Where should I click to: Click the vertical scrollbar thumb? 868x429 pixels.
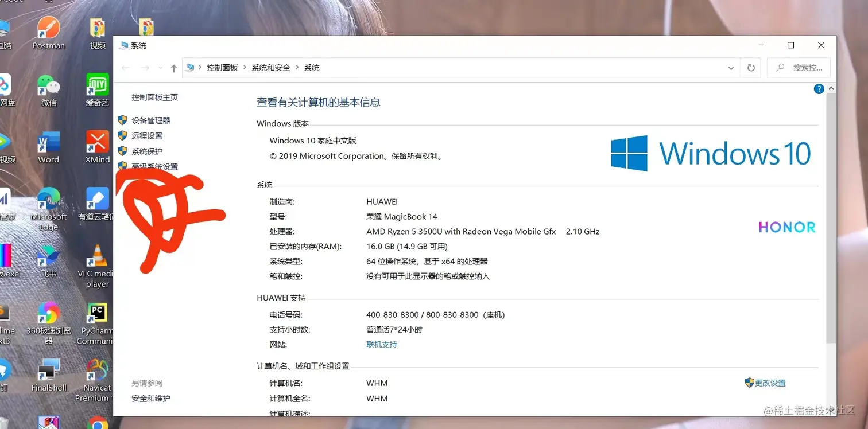pos(831,219)
